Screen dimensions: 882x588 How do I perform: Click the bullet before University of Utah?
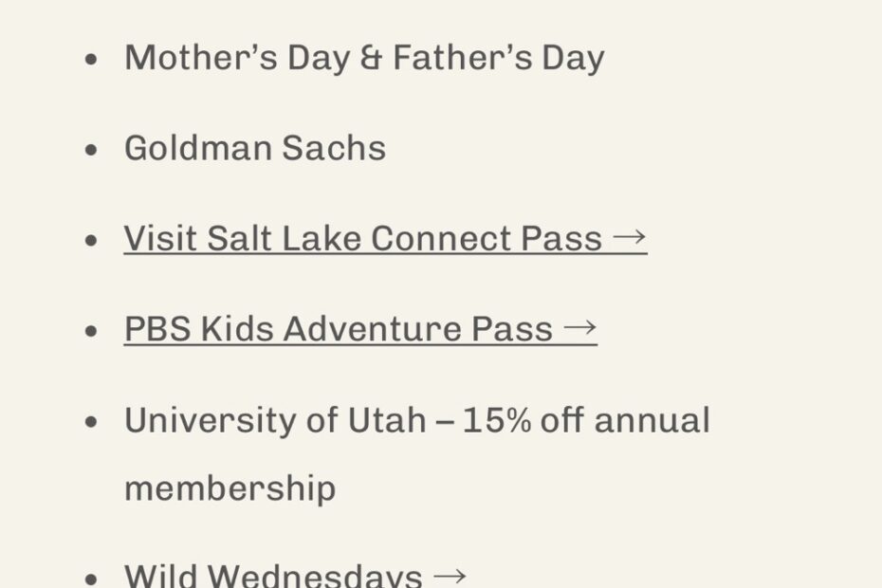[x=91, y=421]
